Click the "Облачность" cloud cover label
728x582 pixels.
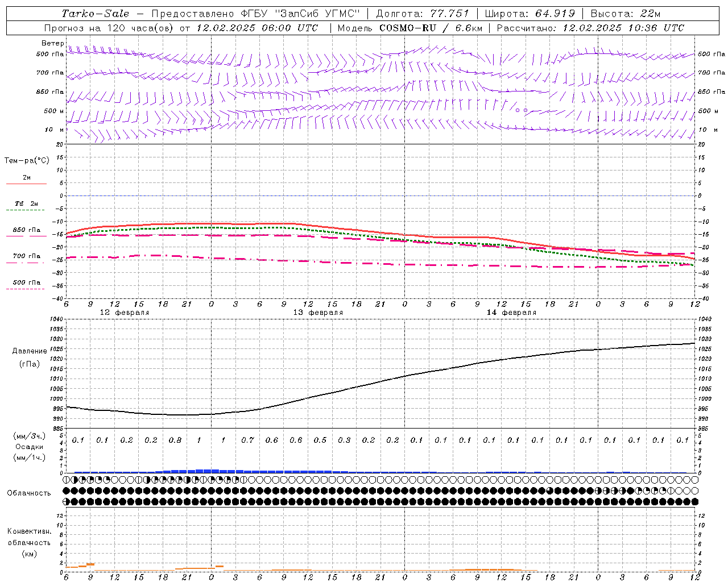(x=29, y=493)
